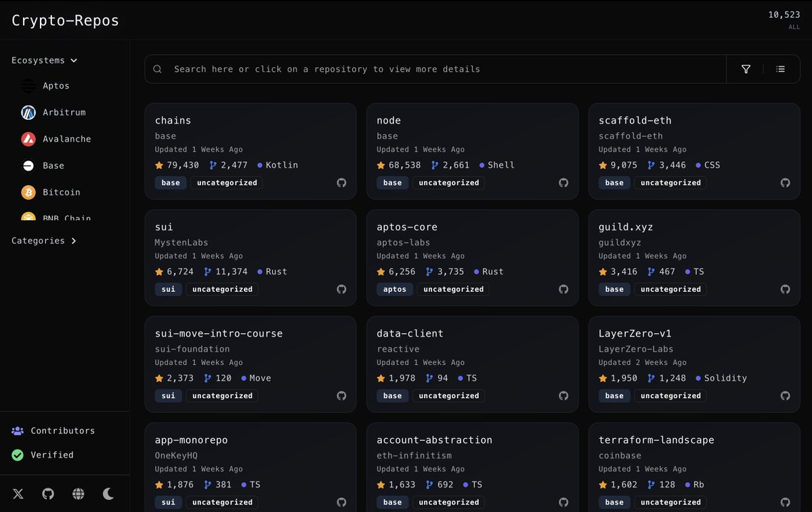Click the Aptos ecosystem icon
Screen dimensions: 812x512
tap(28, 85)
